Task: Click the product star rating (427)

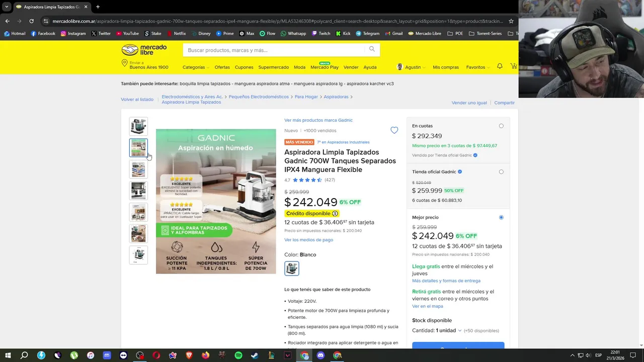Action: pyautogui.click(x=309, y=180)
